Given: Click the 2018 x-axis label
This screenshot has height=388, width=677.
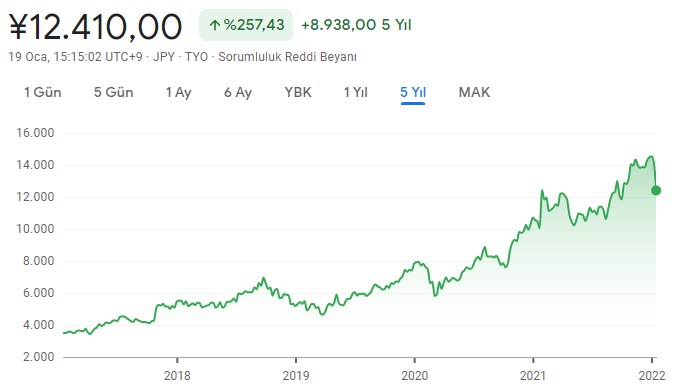Looking at the screenshot, I should coord(177,375).
